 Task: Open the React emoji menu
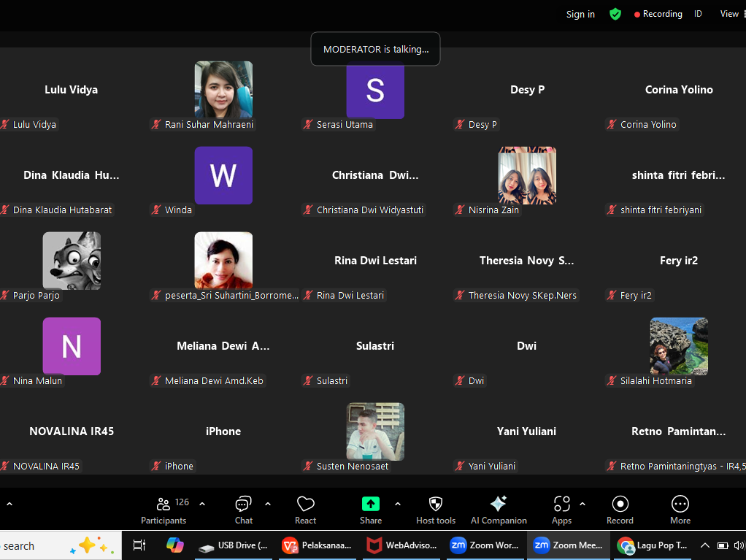pyautogui.click(x=305, y=510)
